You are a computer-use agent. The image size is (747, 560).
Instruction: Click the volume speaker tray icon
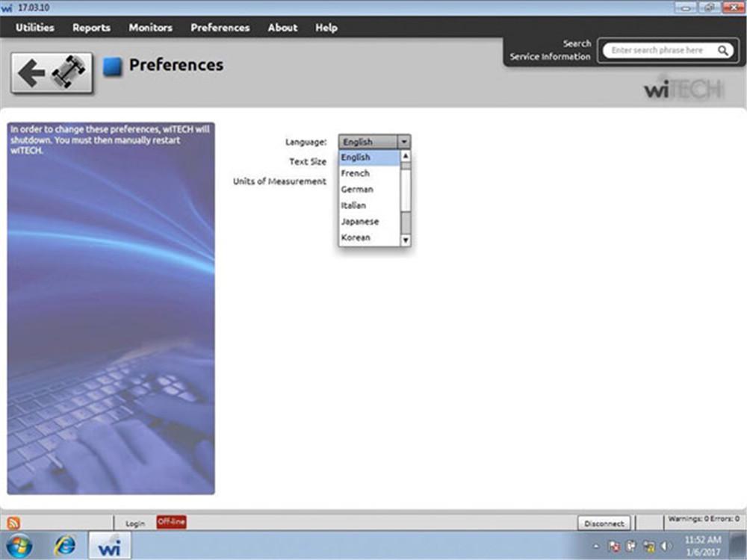pos(666,546)
